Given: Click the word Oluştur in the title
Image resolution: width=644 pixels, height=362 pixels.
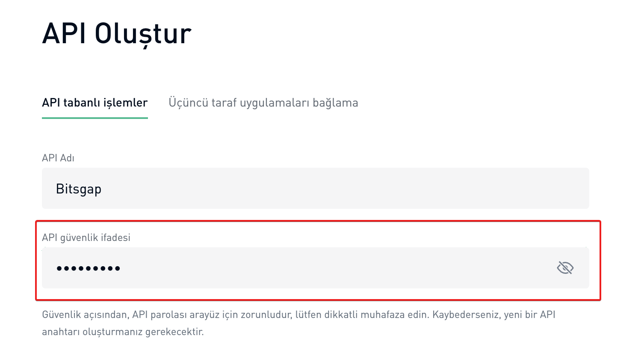Looking at the screenshot, I should 143,33.
